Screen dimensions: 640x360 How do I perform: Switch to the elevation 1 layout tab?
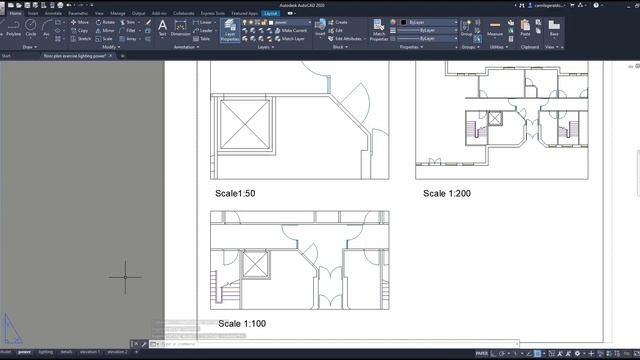coord(89,352)
